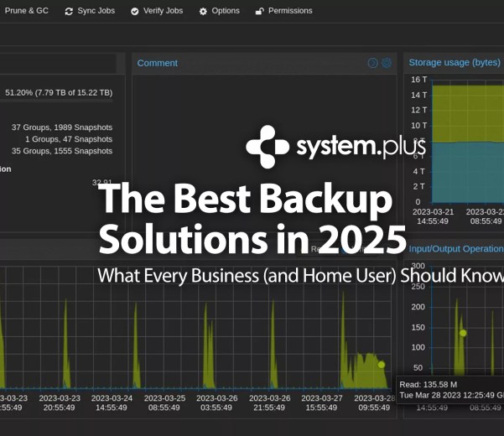Click the '2023-03-21 14:55:49' storage chart label
Image resolution: width=504 pixels, height=436 pixels.
tap(433, 216)
